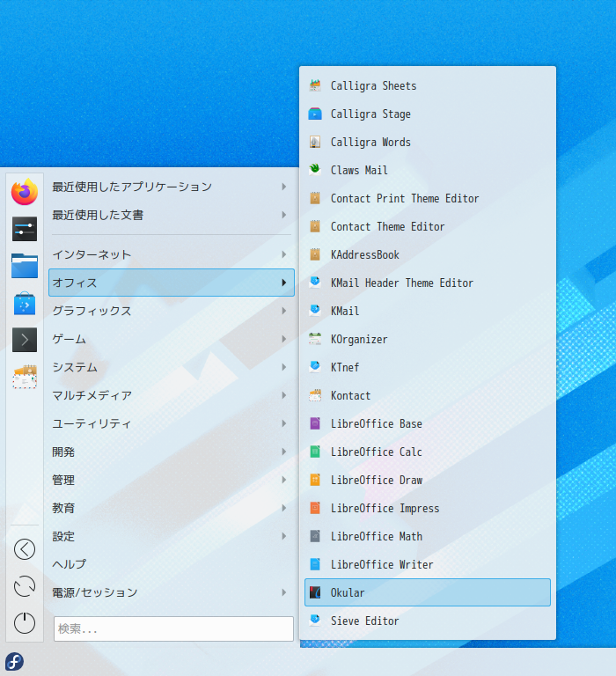Click the Sieve Editor icon
Viewport: 616px width, 676px height.
click(x=315, y=621)
